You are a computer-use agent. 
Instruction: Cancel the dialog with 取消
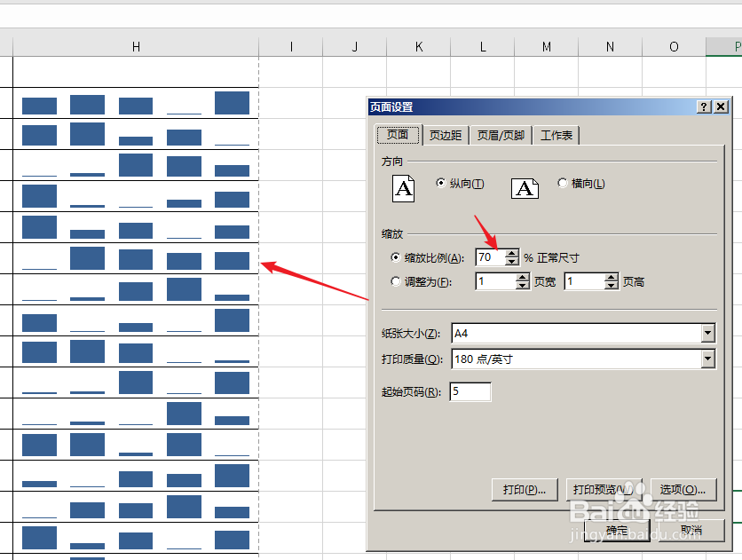691,531
